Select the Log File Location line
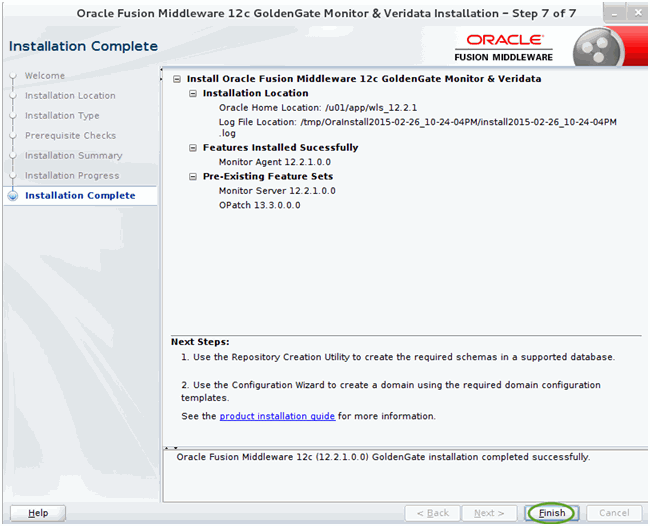 (417, 127)
